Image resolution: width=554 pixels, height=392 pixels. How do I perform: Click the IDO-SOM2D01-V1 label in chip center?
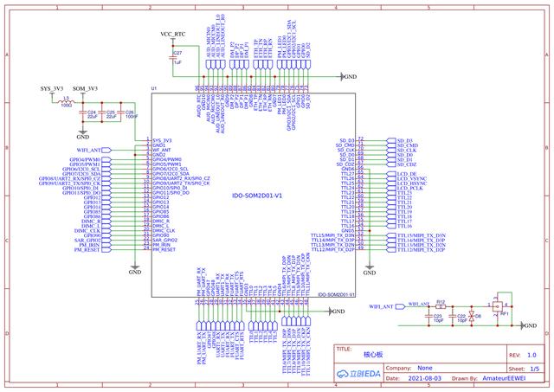pos(257,196)
